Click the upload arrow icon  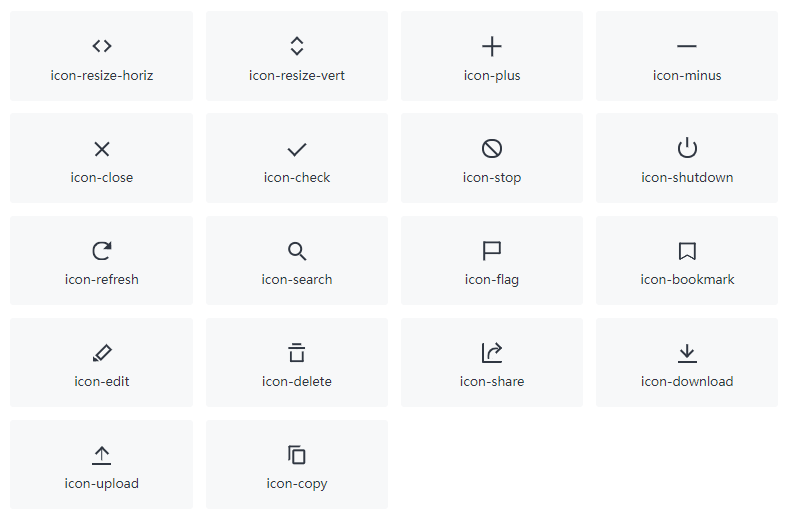click(x=101, y=455)
